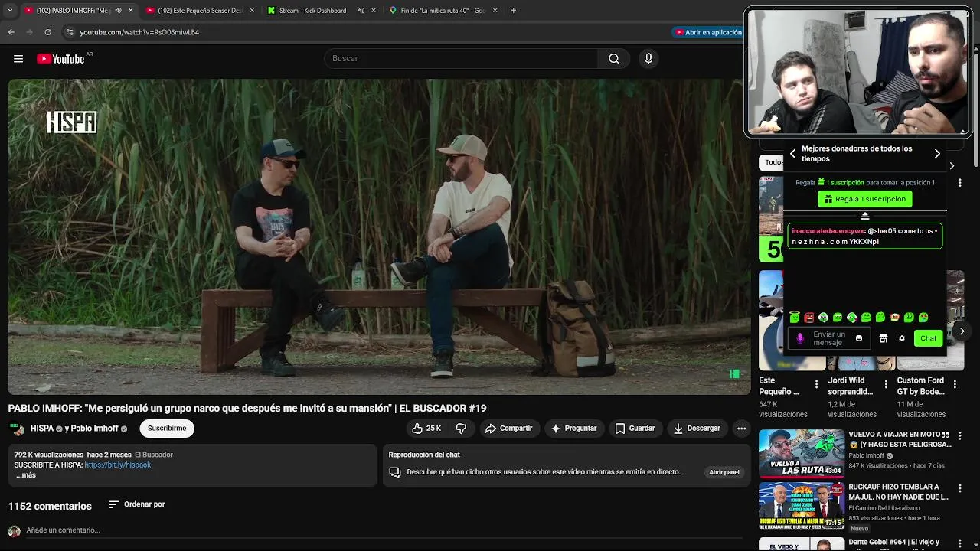980x551 pixels.
Task: Open options for VUELVO A VIAJAR EN MOTO video
Action: 960,435
